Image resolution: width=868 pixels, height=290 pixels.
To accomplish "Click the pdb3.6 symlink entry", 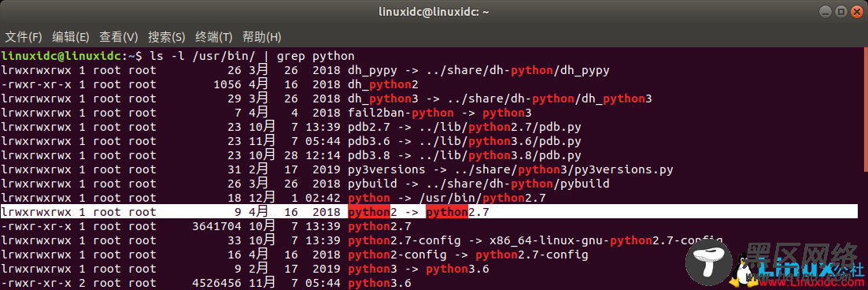I will 464,141.
